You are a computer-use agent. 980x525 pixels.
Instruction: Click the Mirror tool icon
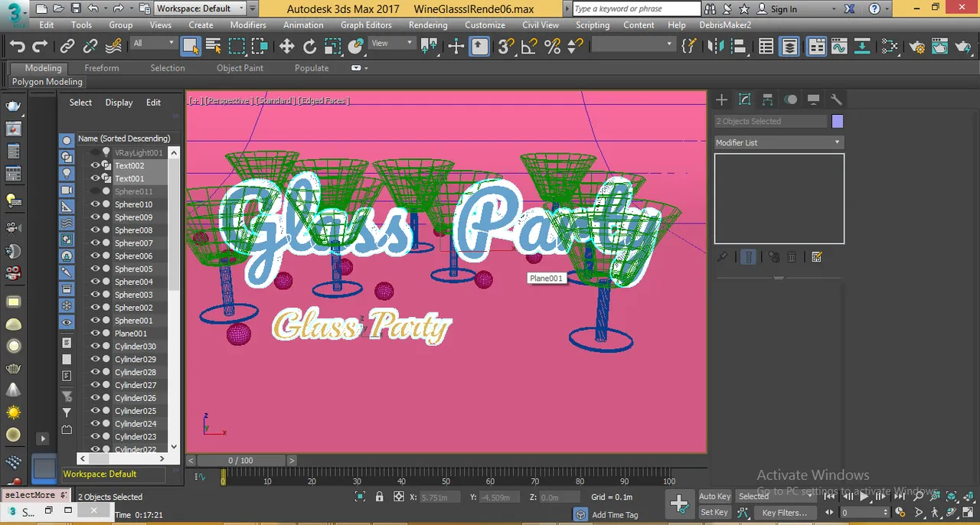tap(715, 47)
